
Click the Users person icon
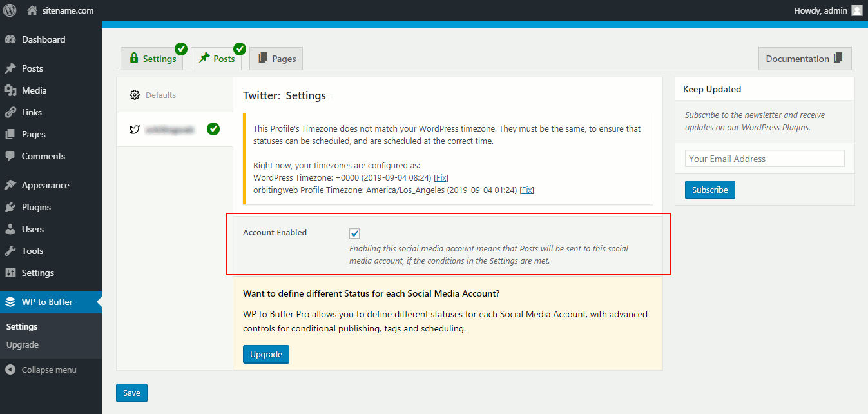pos(10,229)
